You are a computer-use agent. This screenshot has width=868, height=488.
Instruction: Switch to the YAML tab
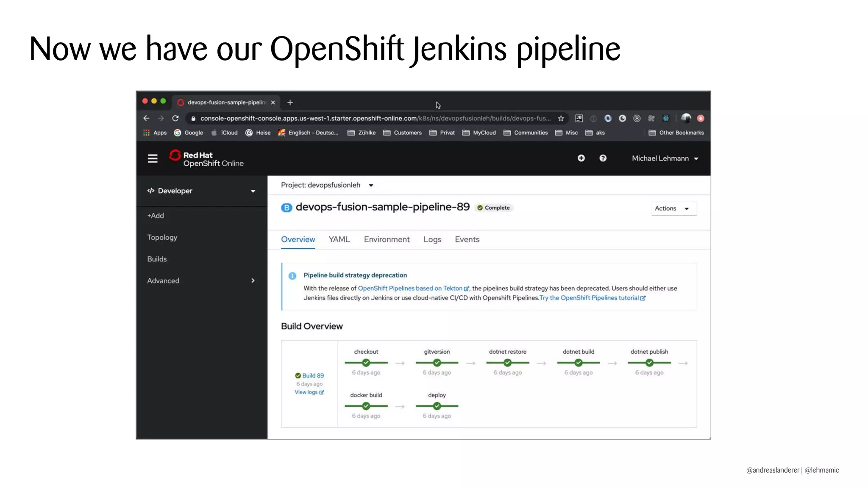point(339,239)
